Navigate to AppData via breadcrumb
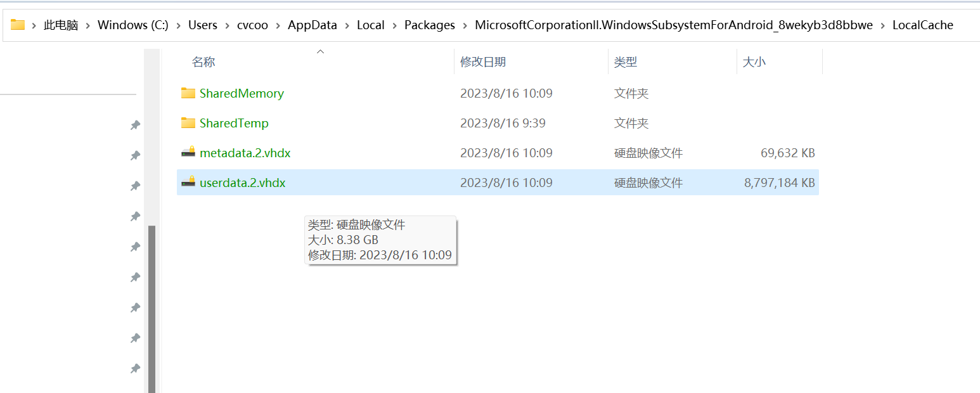Image resolution: width=980 pixels, height=393 pixels. click(x=312, y=25)
